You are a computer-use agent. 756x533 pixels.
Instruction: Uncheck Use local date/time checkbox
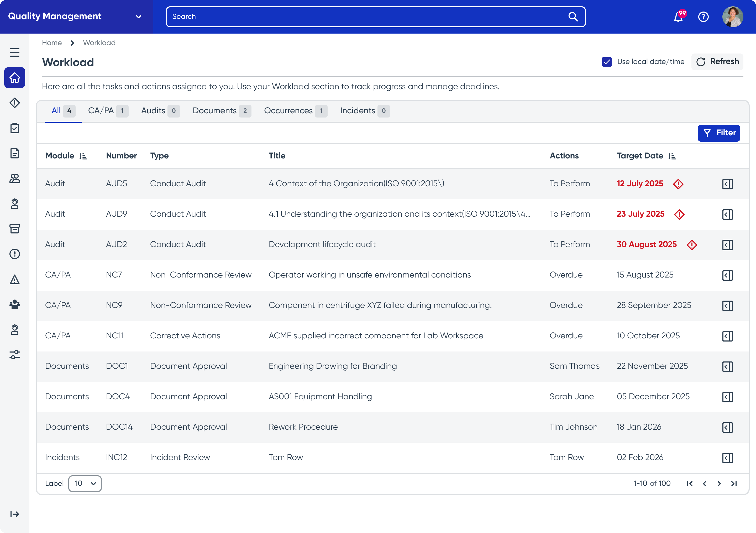click(607, 62)
